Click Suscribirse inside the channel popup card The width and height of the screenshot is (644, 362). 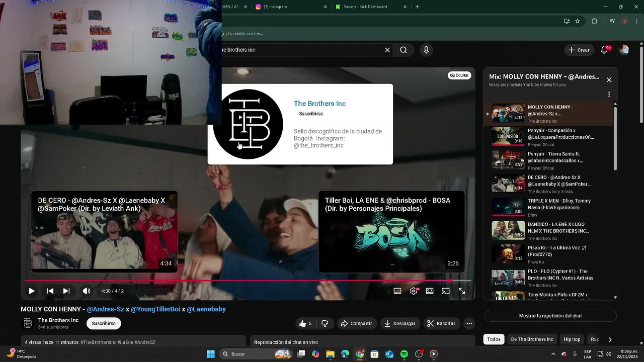click(x=311, y=114)
